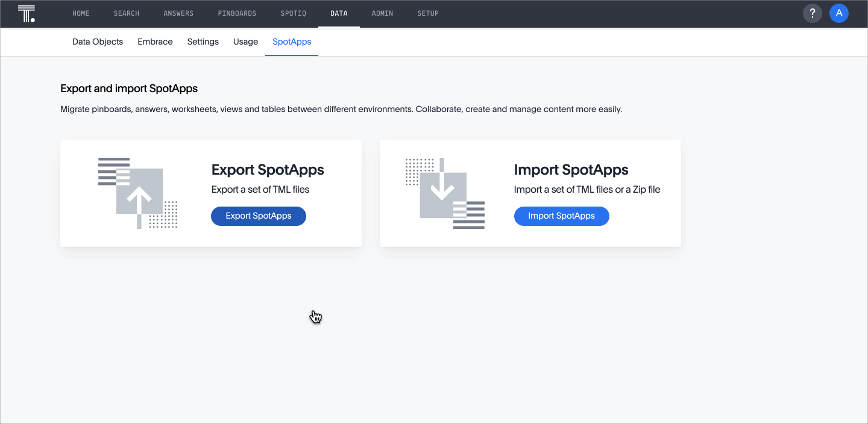Click the 'Import SpotApps' card heading

pos(571,170)
